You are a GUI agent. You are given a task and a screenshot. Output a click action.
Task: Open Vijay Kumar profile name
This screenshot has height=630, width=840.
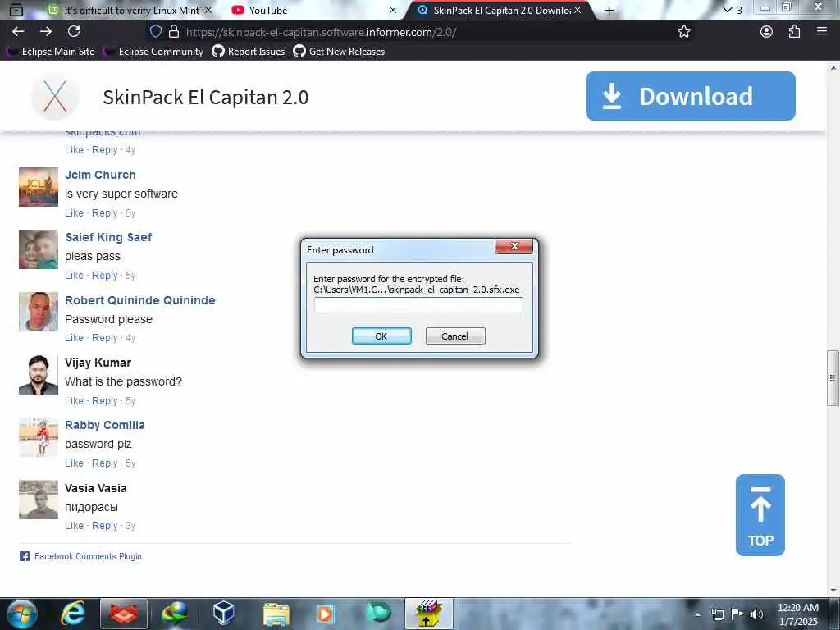point(98,363)
